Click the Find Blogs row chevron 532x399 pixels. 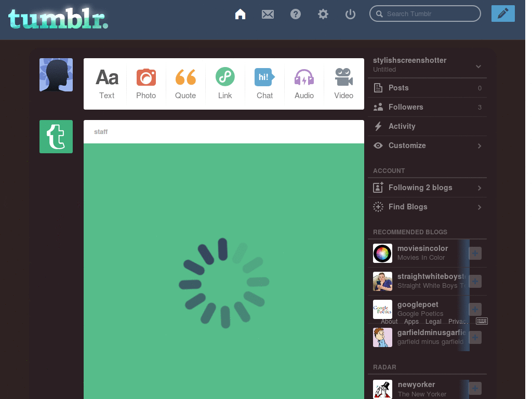[x=480, y=207]
